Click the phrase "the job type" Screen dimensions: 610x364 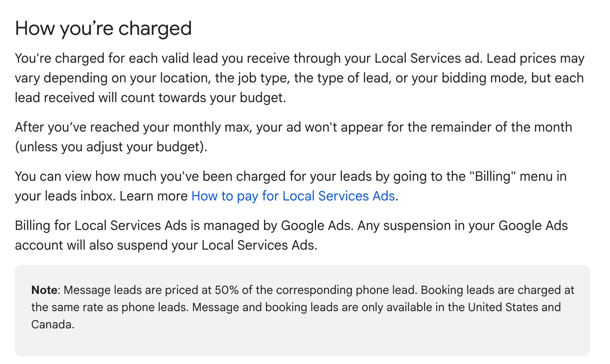point(251,78)
